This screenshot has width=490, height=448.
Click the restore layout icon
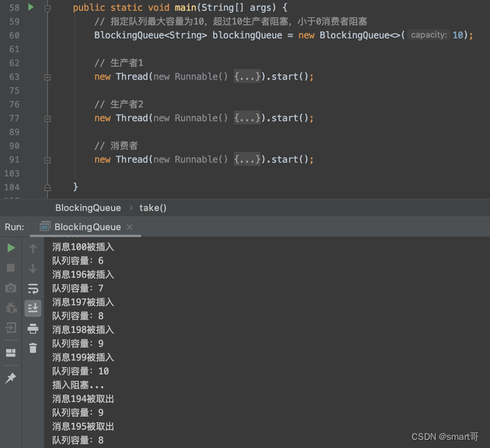[11, 353]
